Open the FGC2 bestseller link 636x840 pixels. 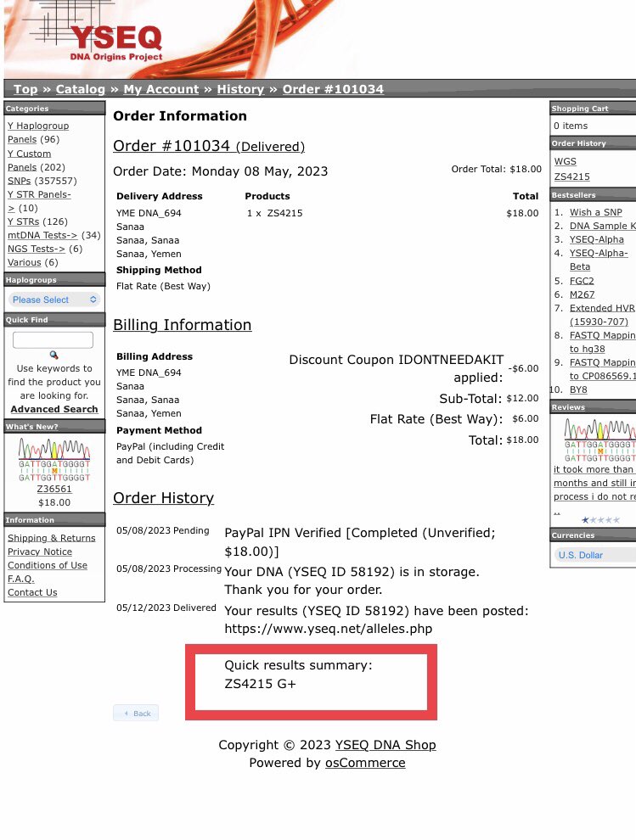point(582,281)
